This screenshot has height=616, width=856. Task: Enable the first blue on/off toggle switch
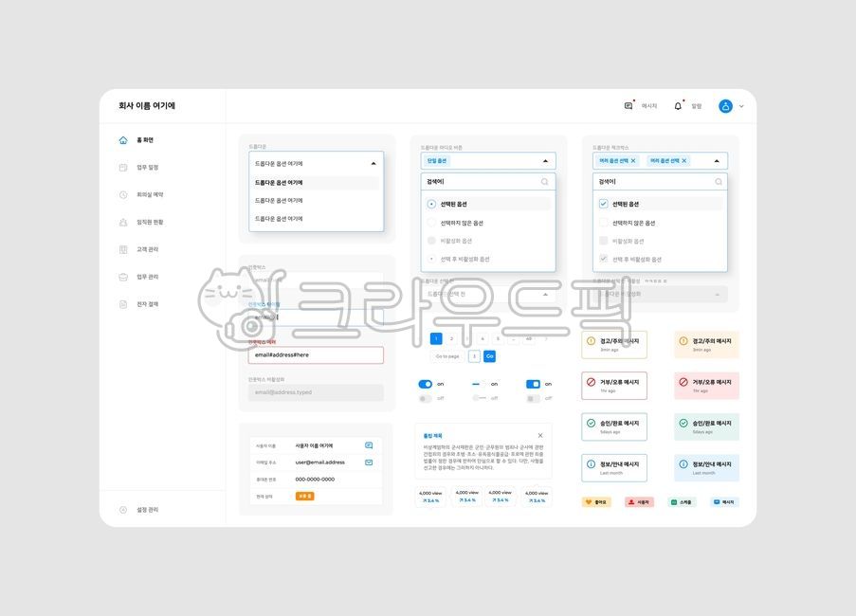pos(427,384)
